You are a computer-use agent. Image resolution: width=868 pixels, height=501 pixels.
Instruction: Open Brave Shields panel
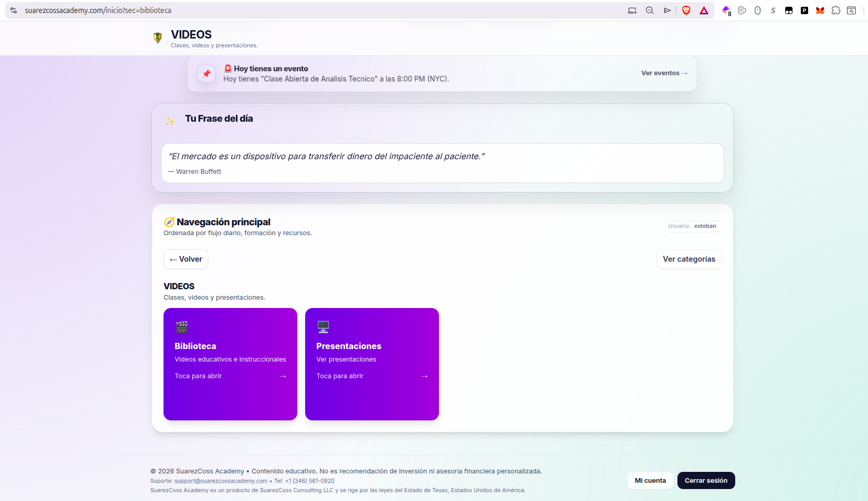click(686, 10)
